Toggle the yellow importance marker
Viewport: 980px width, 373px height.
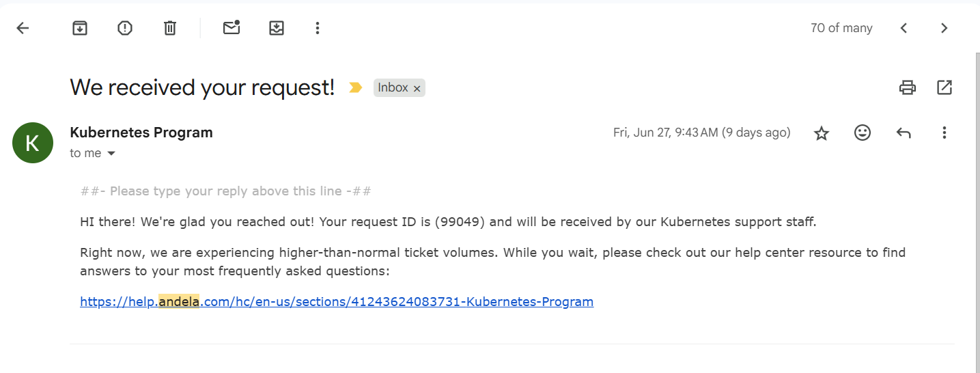[x=355, y=87]
